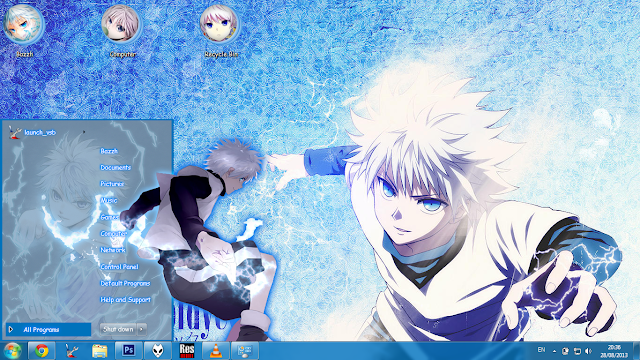Open the Bazzh desktop icon
Screen dimensions: 640x360
[24, 31]
